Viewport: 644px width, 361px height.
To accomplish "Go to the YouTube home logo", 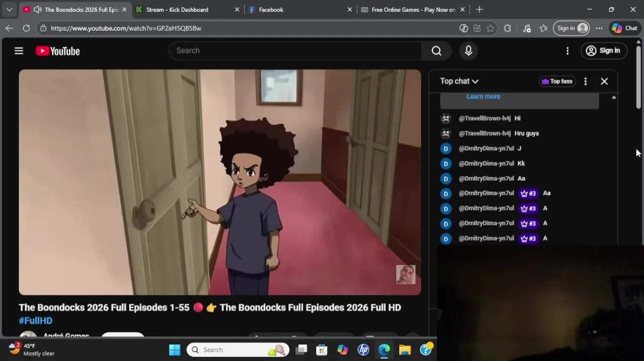I will (58, 51).
